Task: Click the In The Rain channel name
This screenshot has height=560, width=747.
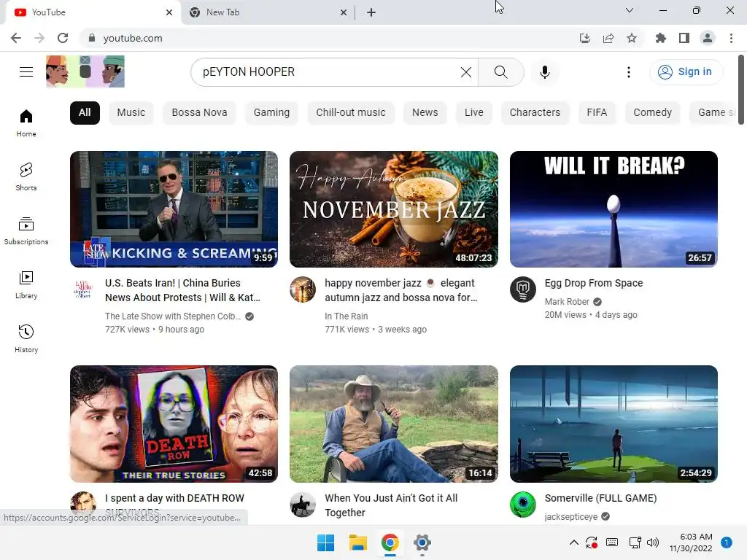Action: [347, 316]
